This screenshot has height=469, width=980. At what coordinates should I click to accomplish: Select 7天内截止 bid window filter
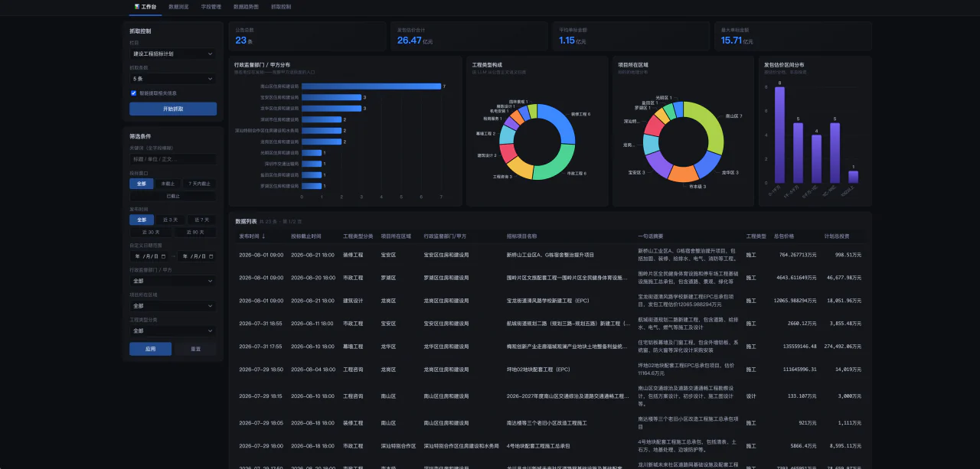pyautogui.click(x=200, y=184)
